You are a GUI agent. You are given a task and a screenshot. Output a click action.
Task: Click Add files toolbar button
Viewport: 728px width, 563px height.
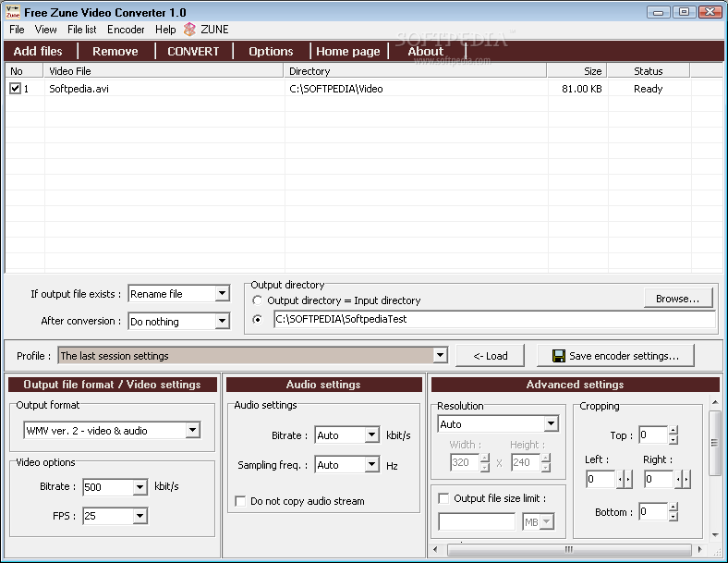coord(38,51)
